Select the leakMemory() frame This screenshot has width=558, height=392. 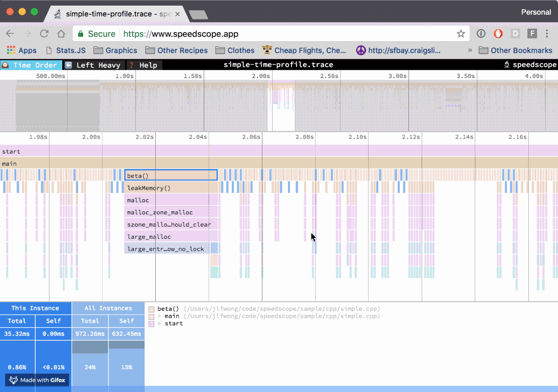click(x=172, y=187)
